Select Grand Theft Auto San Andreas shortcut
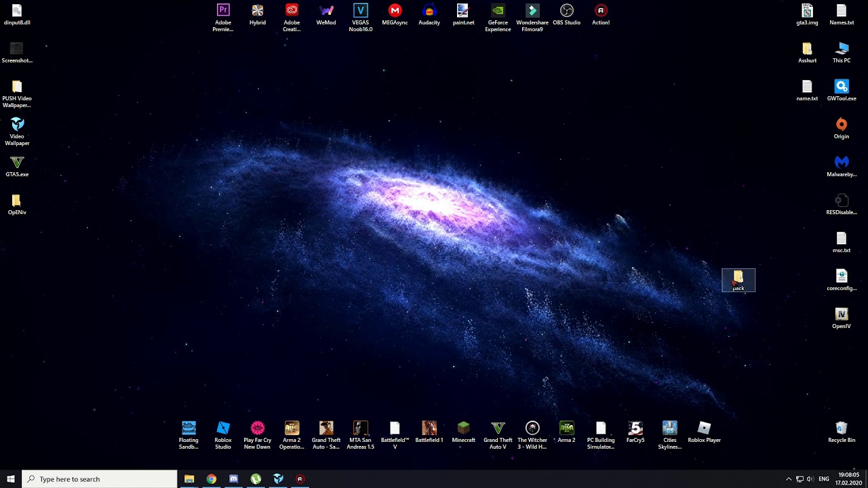This screenshot has height=488, width=868. [x=326, y=435]
